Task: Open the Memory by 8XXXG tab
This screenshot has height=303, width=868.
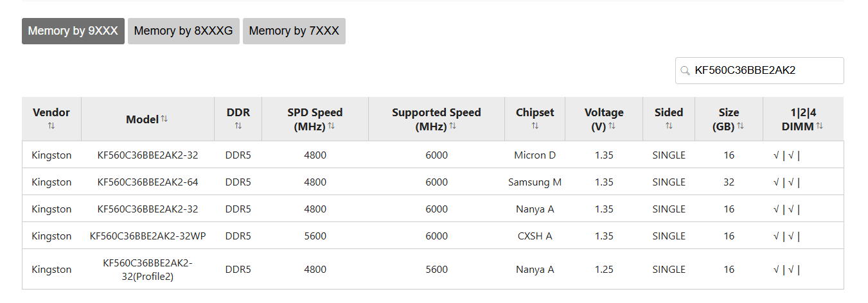Action: pyautogui.click(x=184, y=31)
